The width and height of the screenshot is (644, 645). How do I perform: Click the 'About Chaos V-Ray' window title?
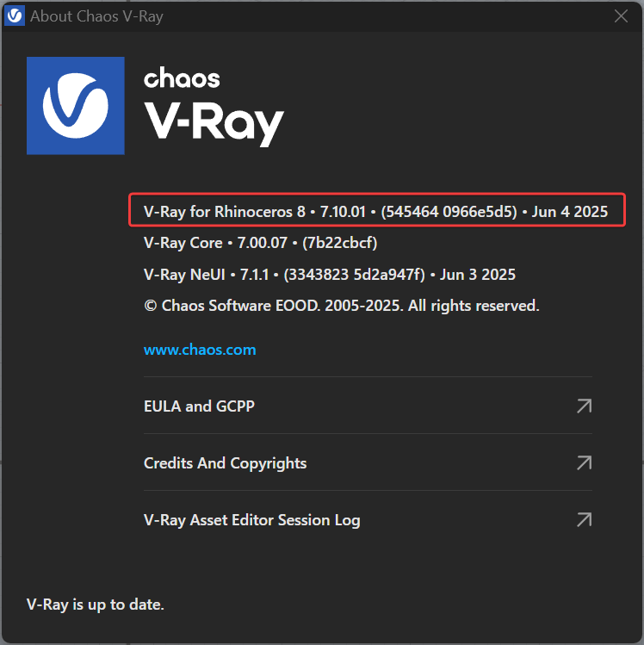point(96,16)
